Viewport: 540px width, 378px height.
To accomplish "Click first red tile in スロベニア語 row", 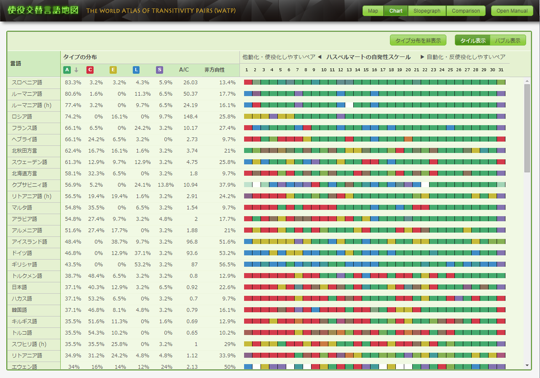I will pyautogui.click(x=248, y=82).
